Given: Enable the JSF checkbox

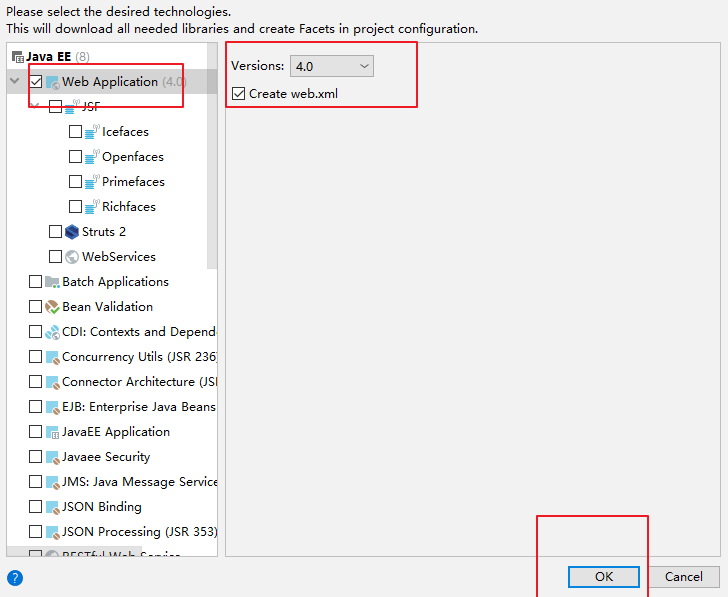Looking at the screenshot, I should [55, 107].
